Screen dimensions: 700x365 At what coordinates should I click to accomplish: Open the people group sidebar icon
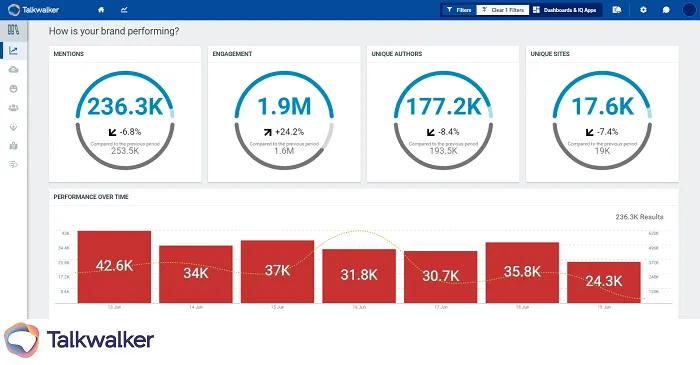click(x=13, y=108)
